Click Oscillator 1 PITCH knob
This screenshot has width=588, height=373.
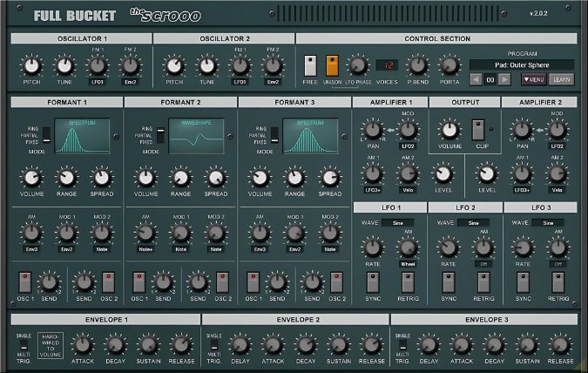pyautogui.click(x=31, y=65)
